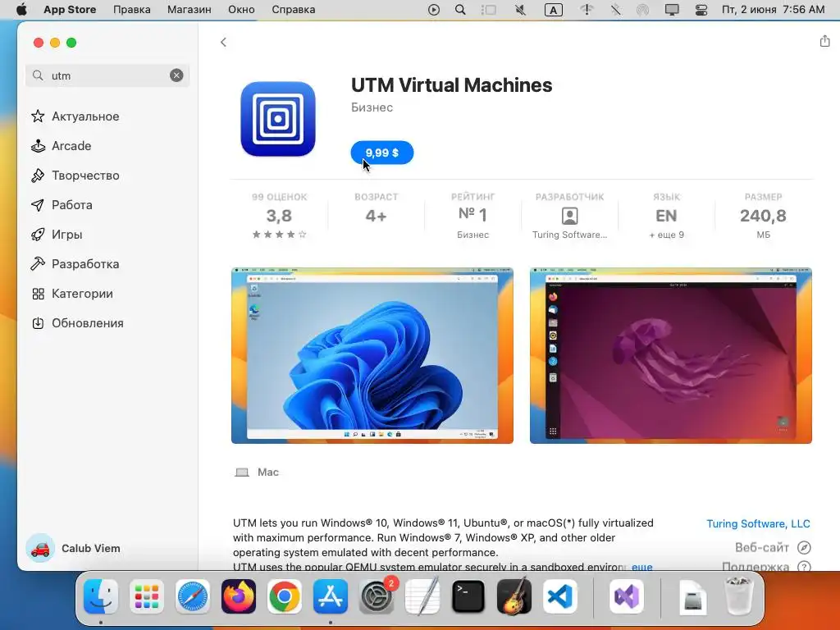840x630 pixels.
Task: Click the 4+ age rating
Action: 376,216
